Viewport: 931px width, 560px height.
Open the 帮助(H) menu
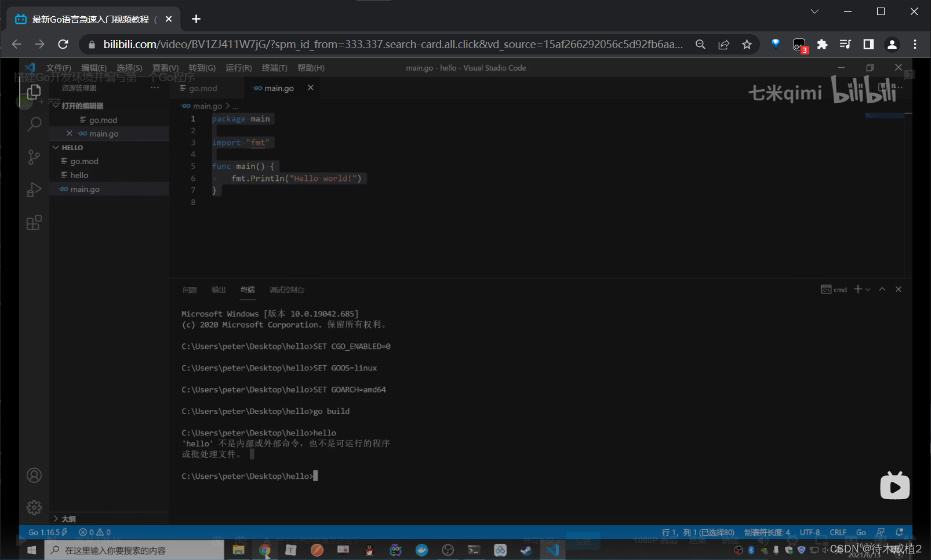pyautogui.click(x=311, y=68)
